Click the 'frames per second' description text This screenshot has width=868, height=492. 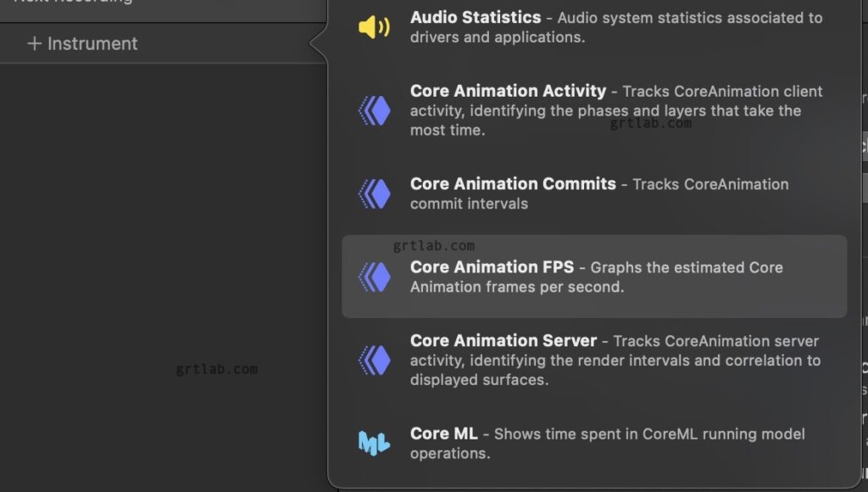point(517,287)
